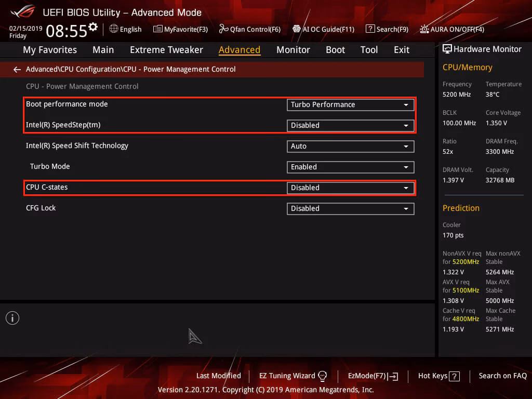Open MyFavorite(F3) text label
The width and height of the screenshot is (532, 399).
pos(186,29)
